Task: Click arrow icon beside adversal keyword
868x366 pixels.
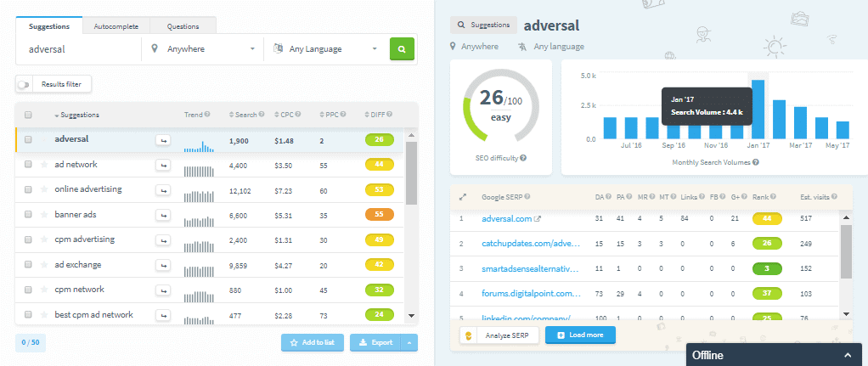Action: (x=163, y=141)
